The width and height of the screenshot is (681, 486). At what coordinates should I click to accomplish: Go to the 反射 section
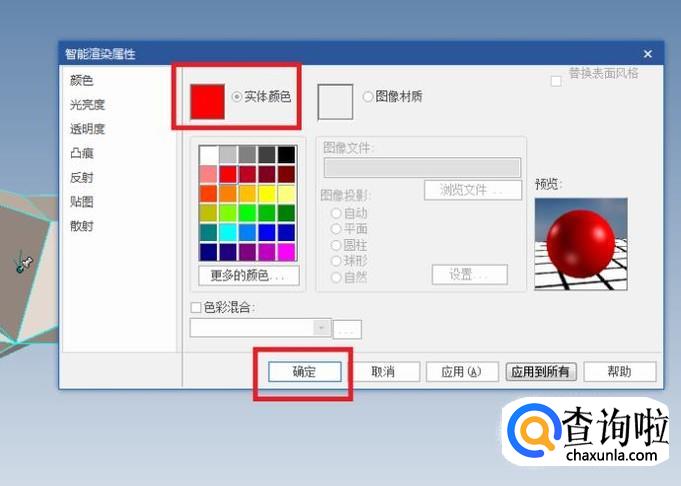click(x=82, y=178)
